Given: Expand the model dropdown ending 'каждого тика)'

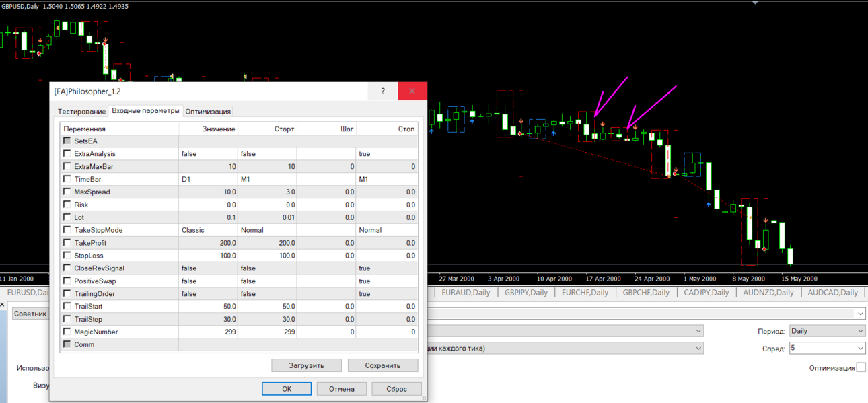Looking at the screenshot, I should [698, 348].
